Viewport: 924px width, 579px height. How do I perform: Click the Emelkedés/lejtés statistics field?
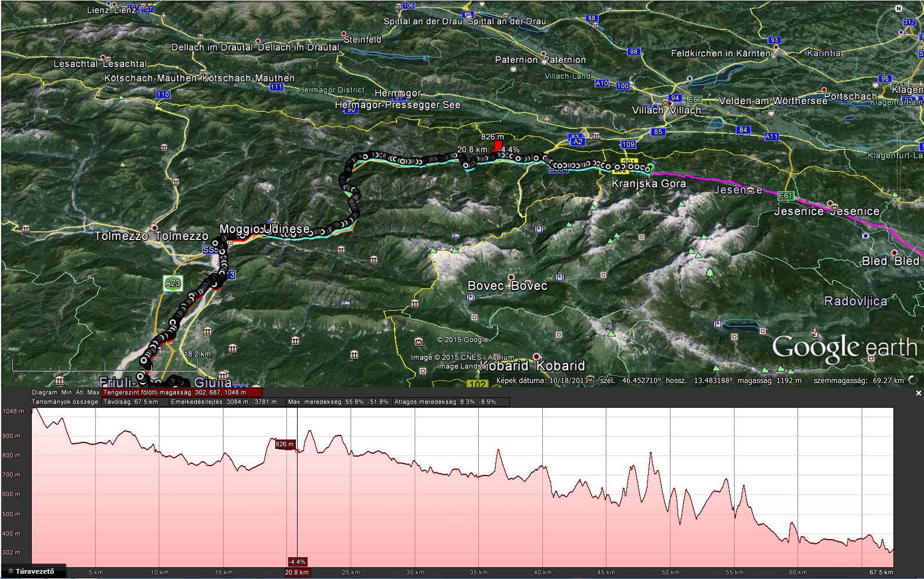pos(227,402)
